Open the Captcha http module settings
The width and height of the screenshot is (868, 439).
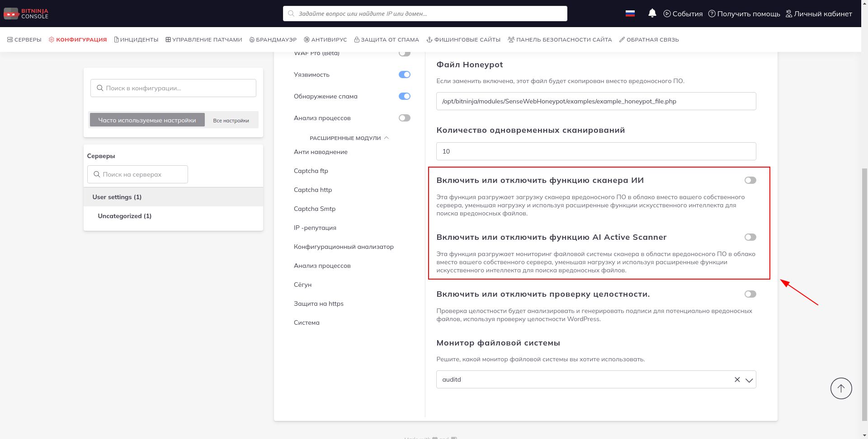coord(313,190)
